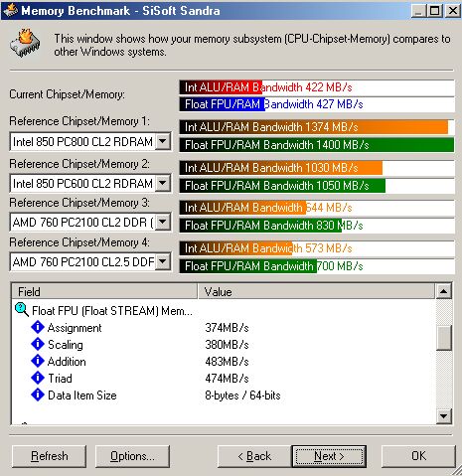Select the AMD 760 PC2100 CL2 DDR combo box
The image size is (462, 476).
pyautogui.click(x=90, y=222)
